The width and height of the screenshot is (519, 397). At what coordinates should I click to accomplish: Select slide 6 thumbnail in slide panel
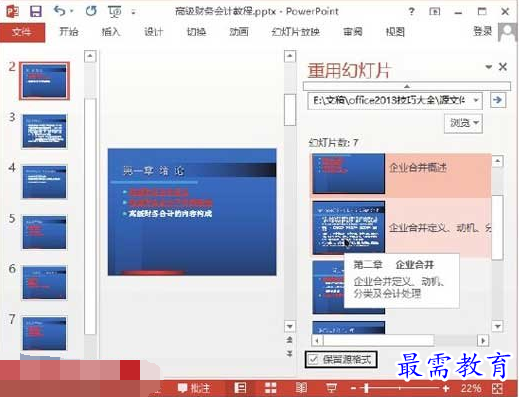(44, 283)
